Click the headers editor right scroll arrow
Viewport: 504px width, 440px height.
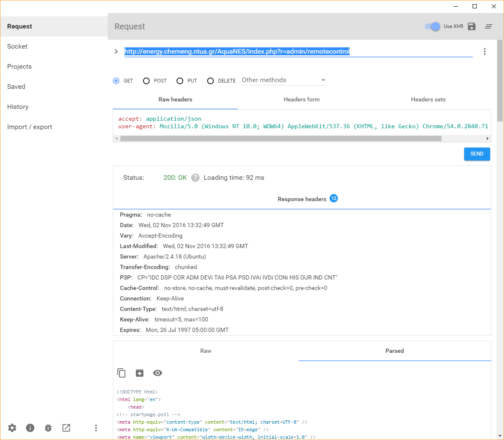[x=488, y=138]
